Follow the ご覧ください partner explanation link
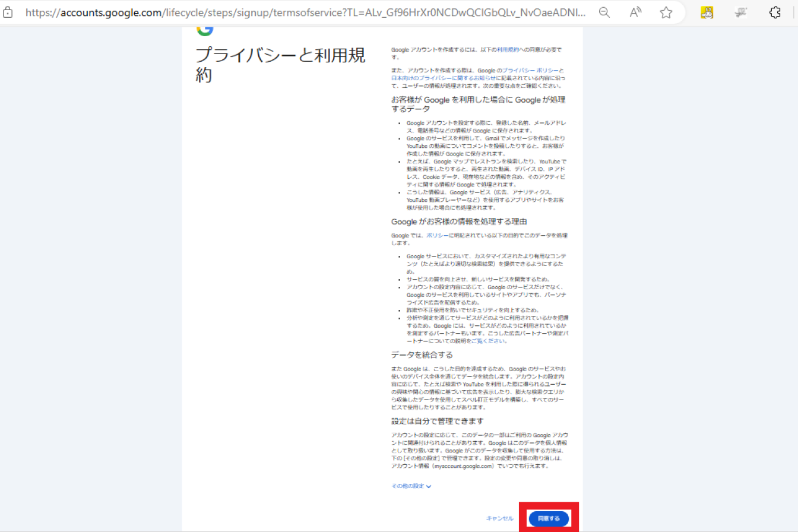This screenshot has height=532, width=798. coord(493,341)
